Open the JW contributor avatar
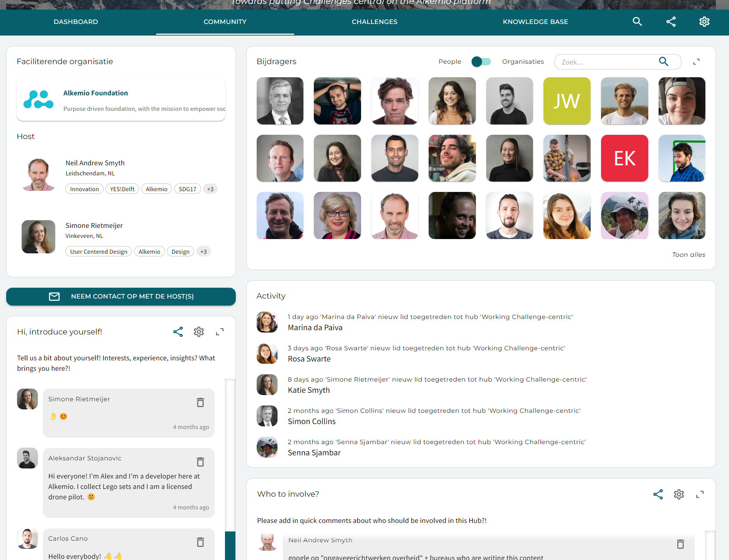The height and width of the screenshot is (560, 729). 567,101
